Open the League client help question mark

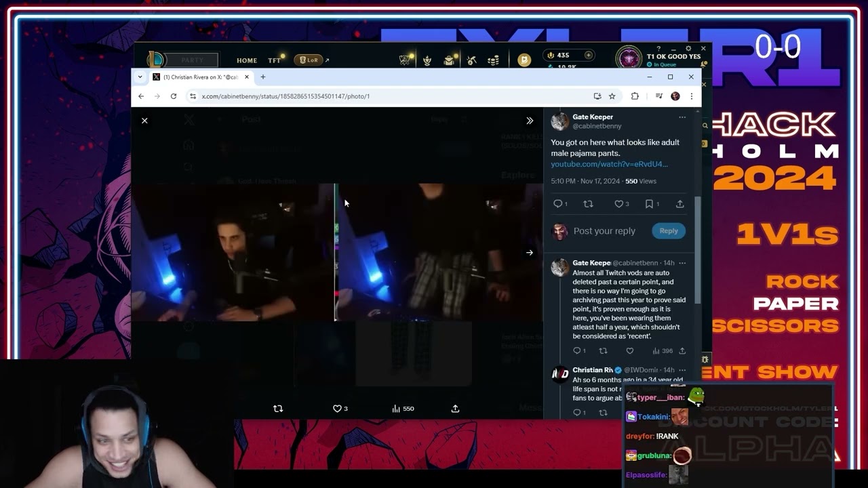pos(658,49)
